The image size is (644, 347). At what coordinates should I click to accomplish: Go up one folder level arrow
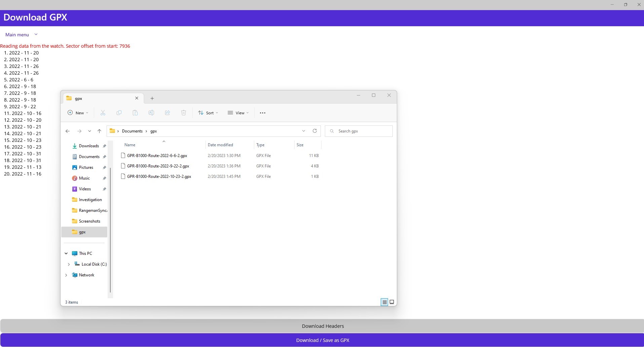pyautogui.click(x=99, y=131)
